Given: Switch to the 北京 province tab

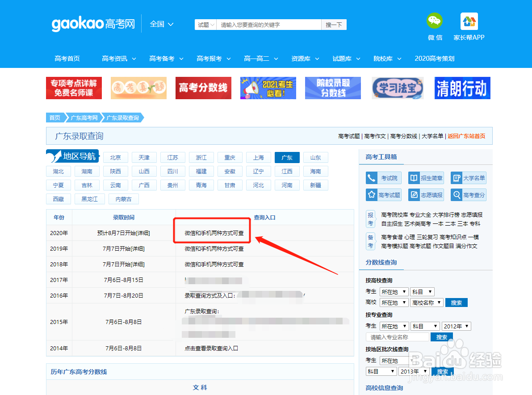Looking at the screenshot, I should (x=115, y=157).
